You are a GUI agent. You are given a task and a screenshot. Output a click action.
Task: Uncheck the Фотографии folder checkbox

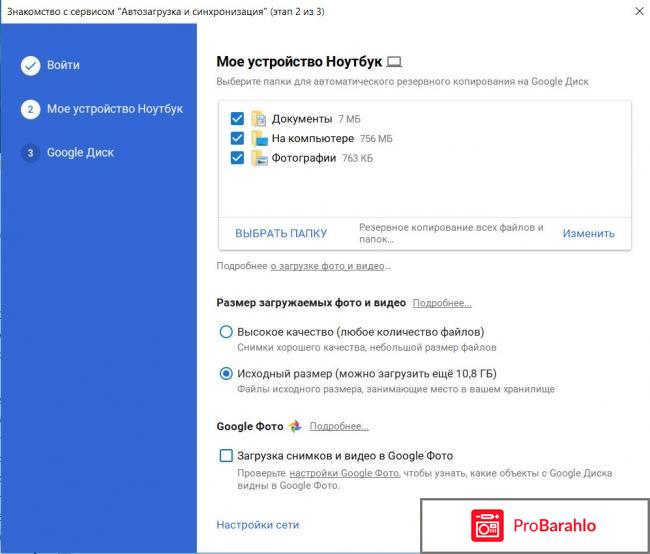coord(237,158)
